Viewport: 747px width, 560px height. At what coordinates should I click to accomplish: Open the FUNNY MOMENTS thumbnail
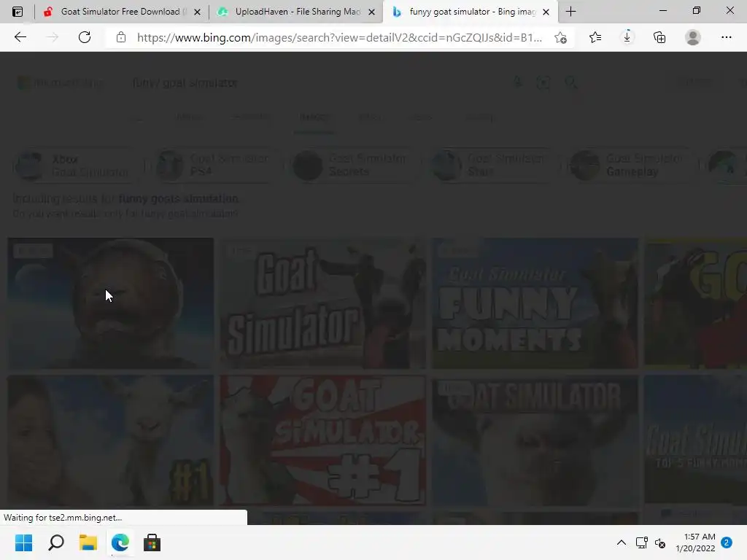(x=535, y=303)
